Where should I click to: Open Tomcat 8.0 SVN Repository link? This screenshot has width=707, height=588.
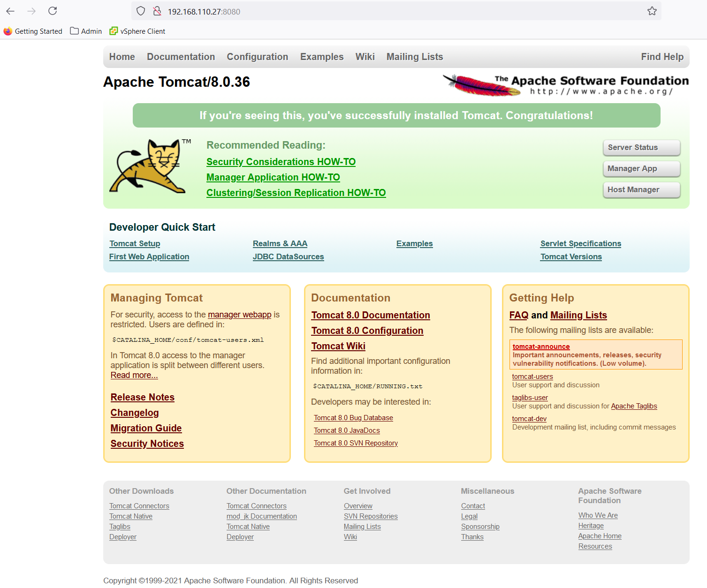point(356,443)
